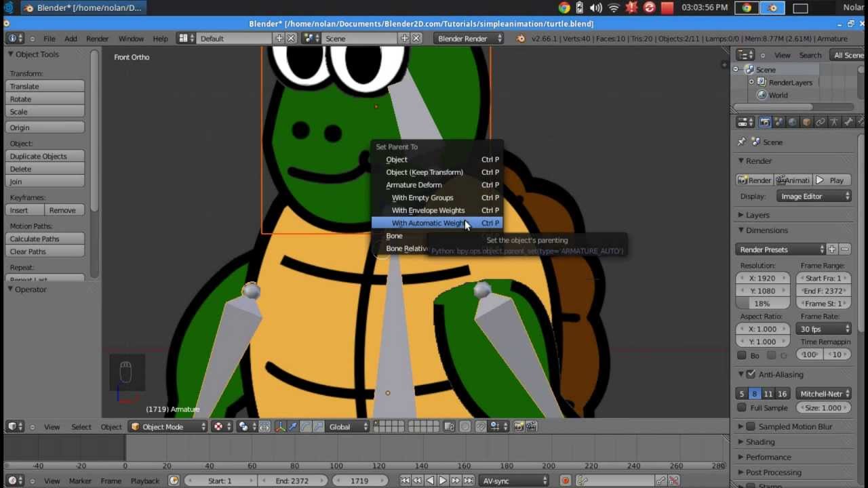Open the Object Mode dropdown

(x=168, y=426)
